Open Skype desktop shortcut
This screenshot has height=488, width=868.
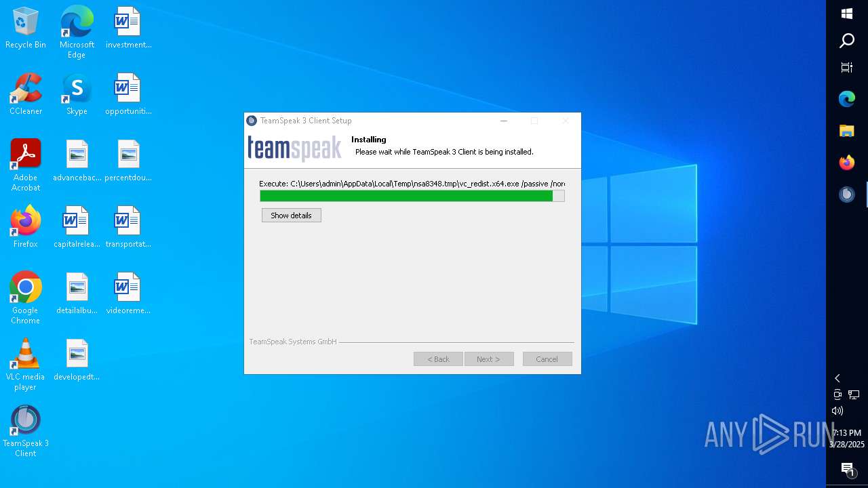click(77, 94)
